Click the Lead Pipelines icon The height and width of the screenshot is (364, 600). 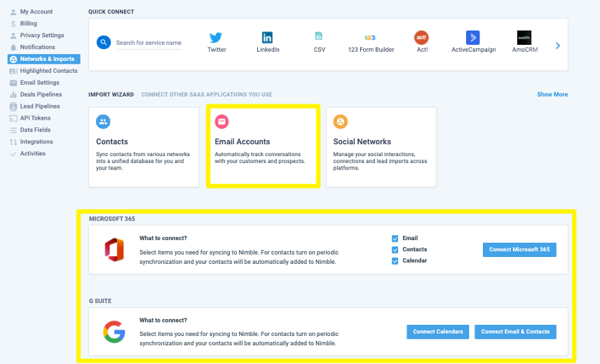pos(13,106)
